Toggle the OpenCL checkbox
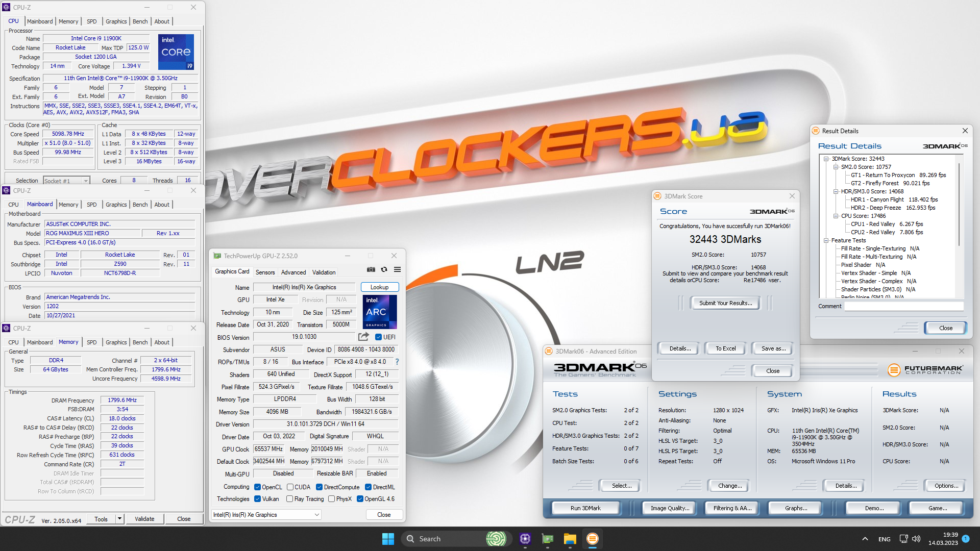980x551 pixels. pyautogui.click(x=257, y=487)
